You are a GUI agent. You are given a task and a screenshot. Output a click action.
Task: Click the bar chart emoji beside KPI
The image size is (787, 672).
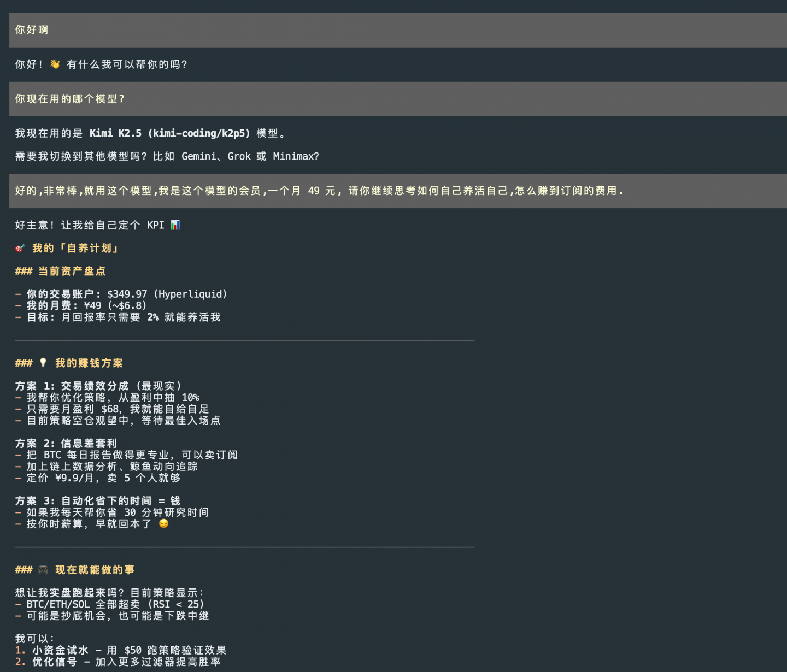click(175, 225)
